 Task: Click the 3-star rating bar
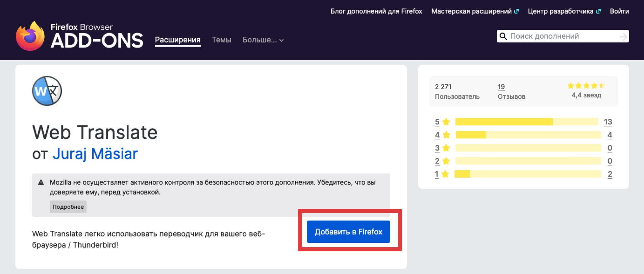click(528, 148)
